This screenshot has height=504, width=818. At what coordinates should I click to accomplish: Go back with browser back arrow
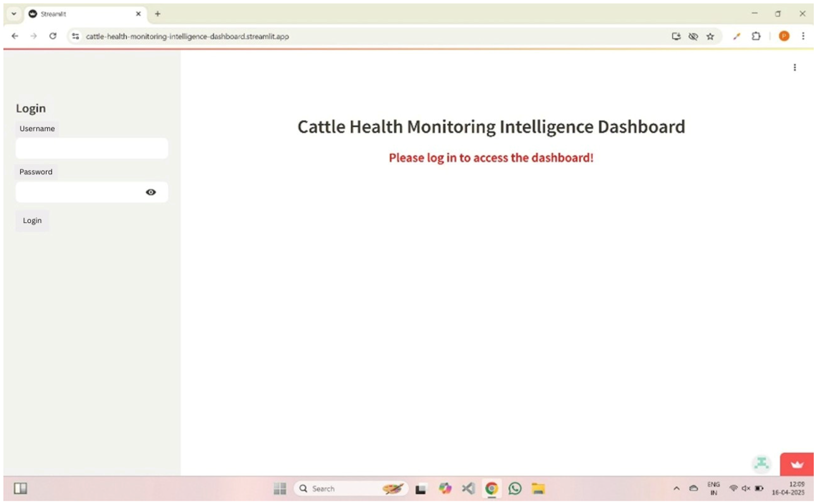click(x=15, y=36)
